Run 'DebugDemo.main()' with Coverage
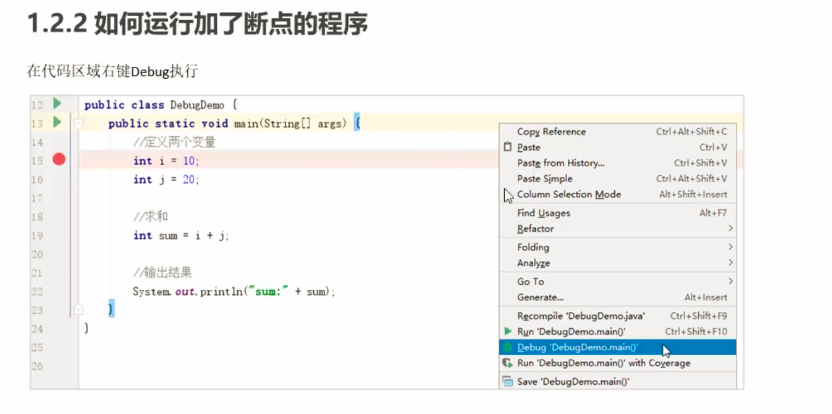This screenshot has width=832, height=414. tap(618, 363)
